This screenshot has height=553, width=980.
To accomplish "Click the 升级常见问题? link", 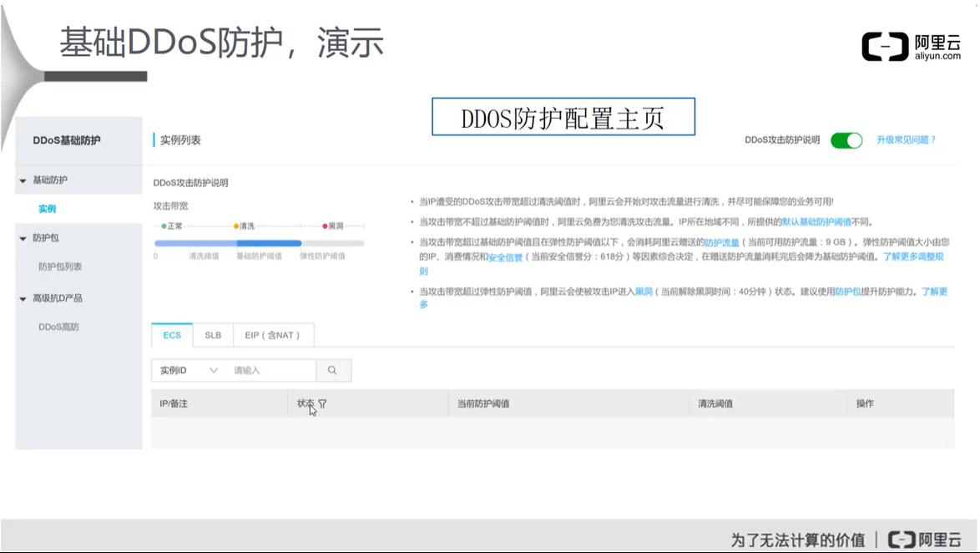I will coord(907,140).
